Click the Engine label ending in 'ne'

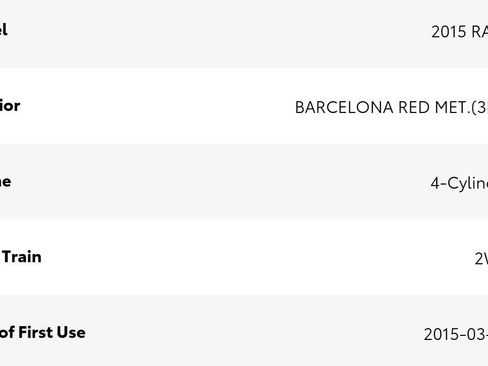click(x=5, y=182)
